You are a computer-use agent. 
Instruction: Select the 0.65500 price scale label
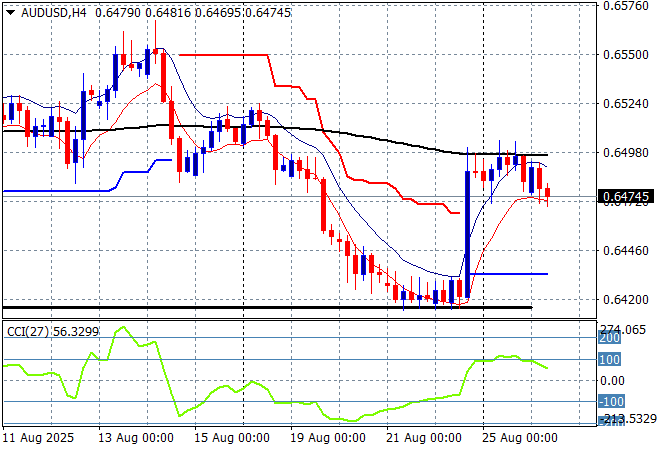click(x=625, y=54)
